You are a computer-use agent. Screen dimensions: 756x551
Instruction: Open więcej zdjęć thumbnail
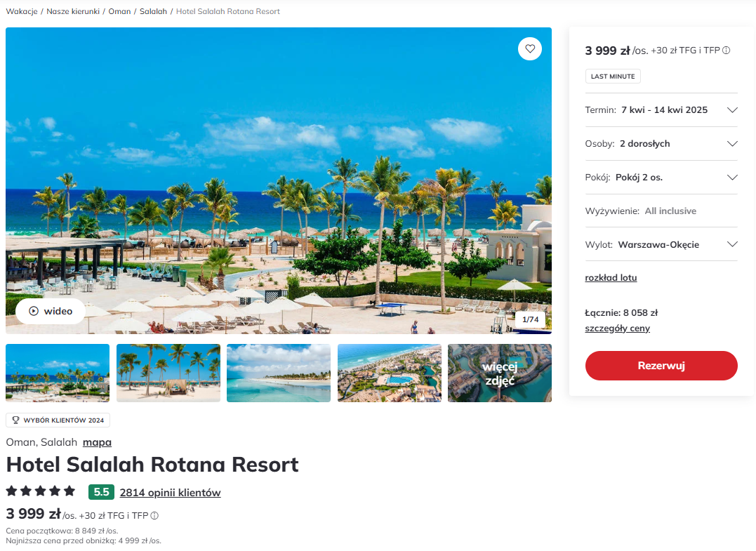[500, 373]
